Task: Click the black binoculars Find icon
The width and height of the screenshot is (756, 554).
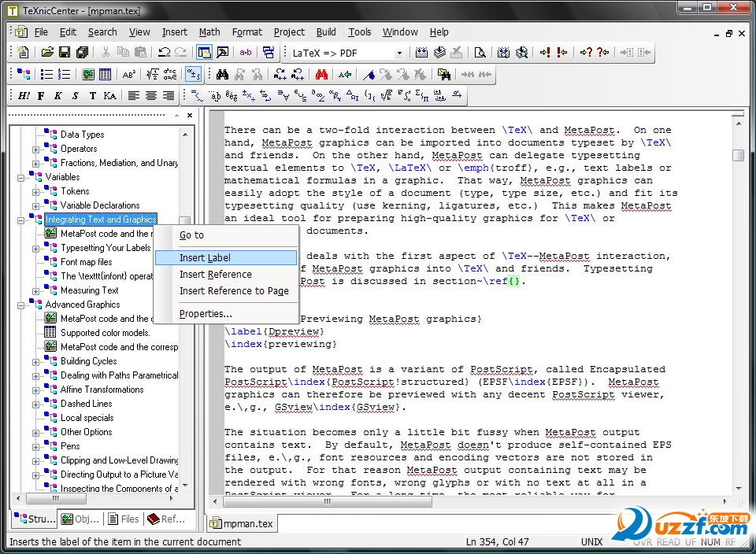Action: click(222, 75)
